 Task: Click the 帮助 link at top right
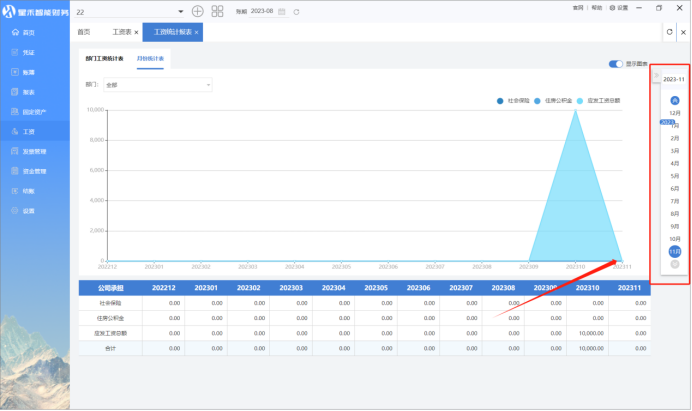tap(597, 7)
